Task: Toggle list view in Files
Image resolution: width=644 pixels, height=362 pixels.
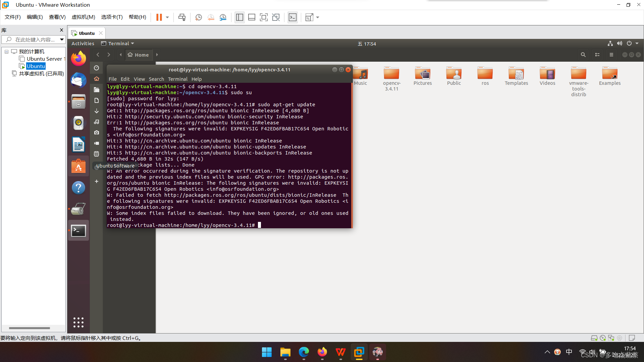Action: pos(597,55)
